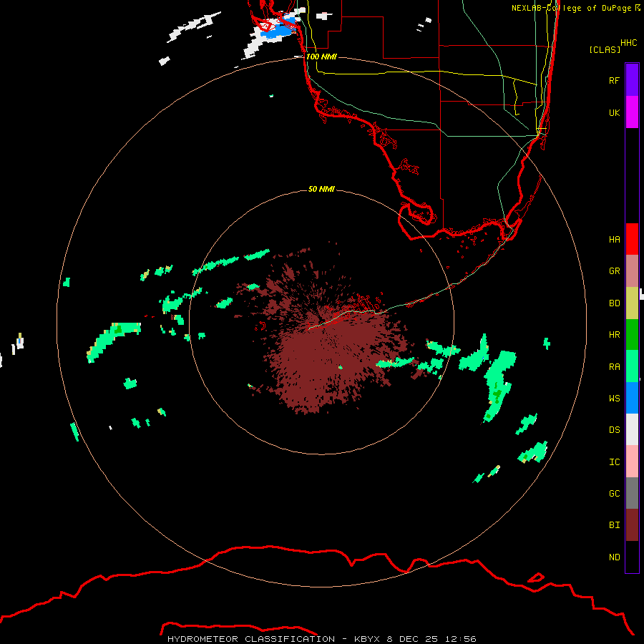The image size is (644, 644).
Task: Click the BI legend label
Action: coord(614,525)
